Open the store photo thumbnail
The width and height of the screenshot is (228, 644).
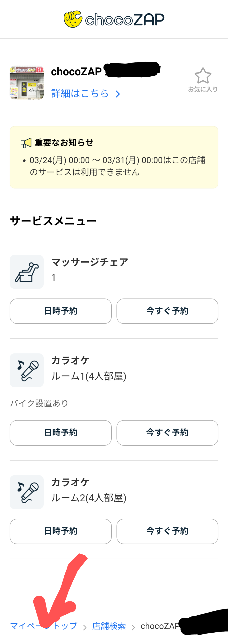[27, 82]
